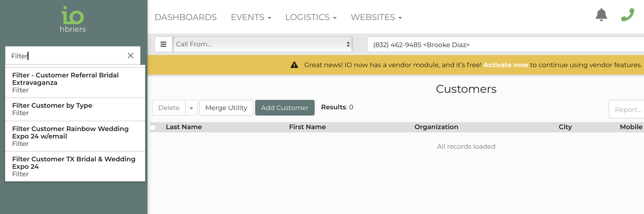Click the Add Customer button
This screenshot has height=214, width=644.
pos(284,108)
